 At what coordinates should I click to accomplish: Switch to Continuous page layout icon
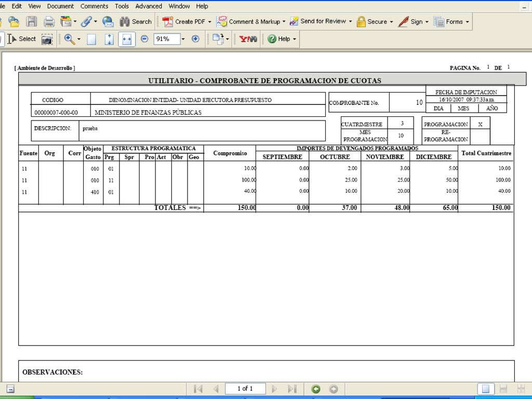click(503, 389)
